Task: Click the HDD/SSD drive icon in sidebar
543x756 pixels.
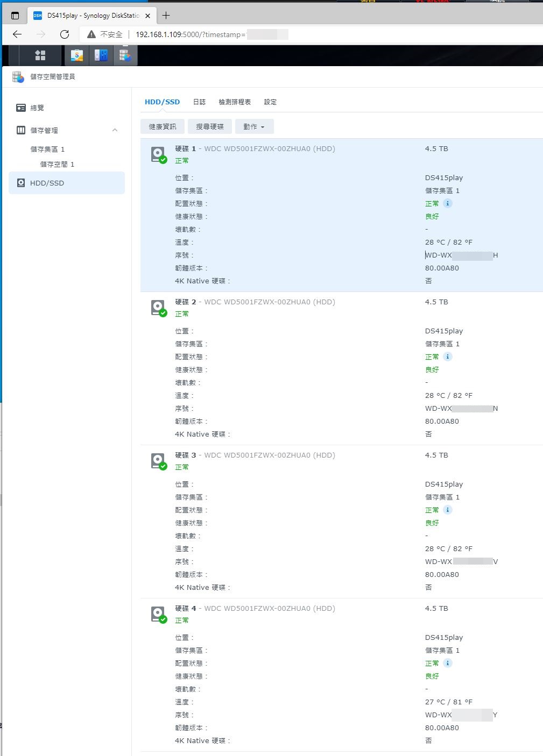Action: tap(21, 183)
